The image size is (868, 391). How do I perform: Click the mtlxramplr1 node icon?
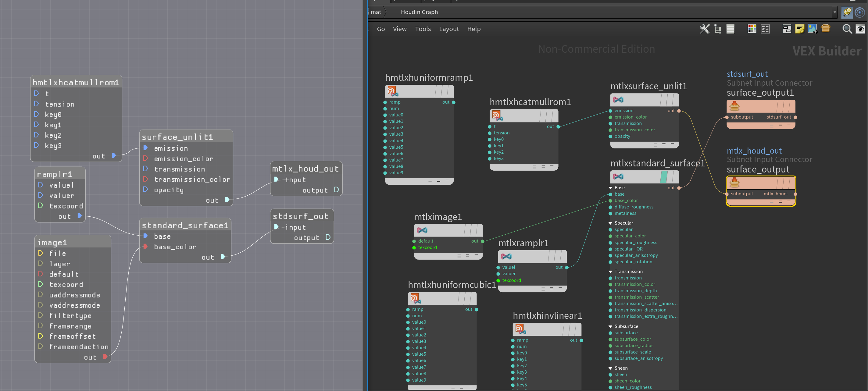pos(506,256)
